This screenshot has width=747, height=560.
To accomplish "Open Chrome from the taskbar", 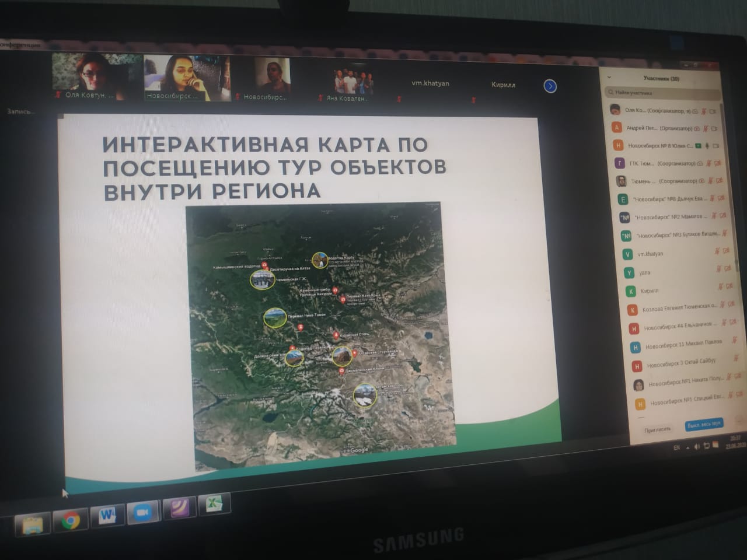I will (71, 519).
